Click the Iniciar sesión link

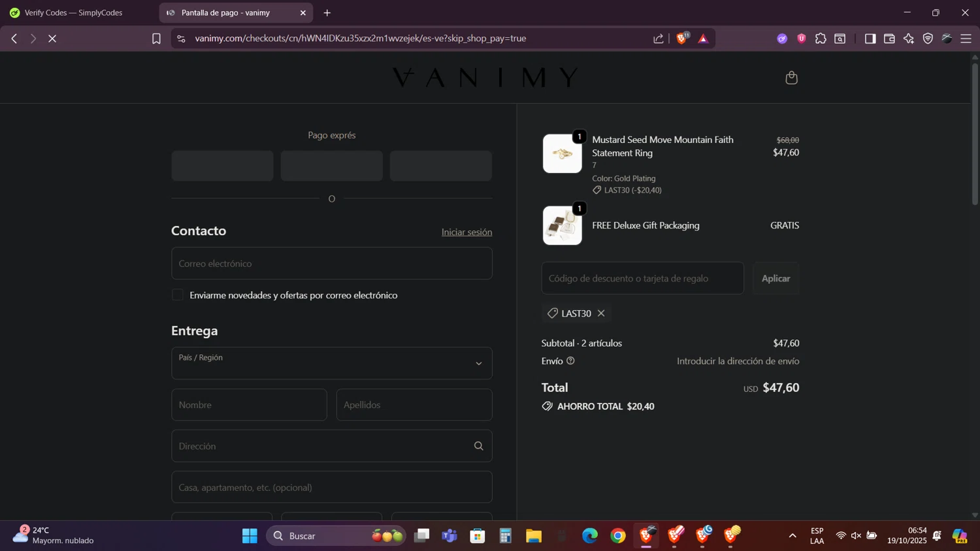(x=466, y=232)
